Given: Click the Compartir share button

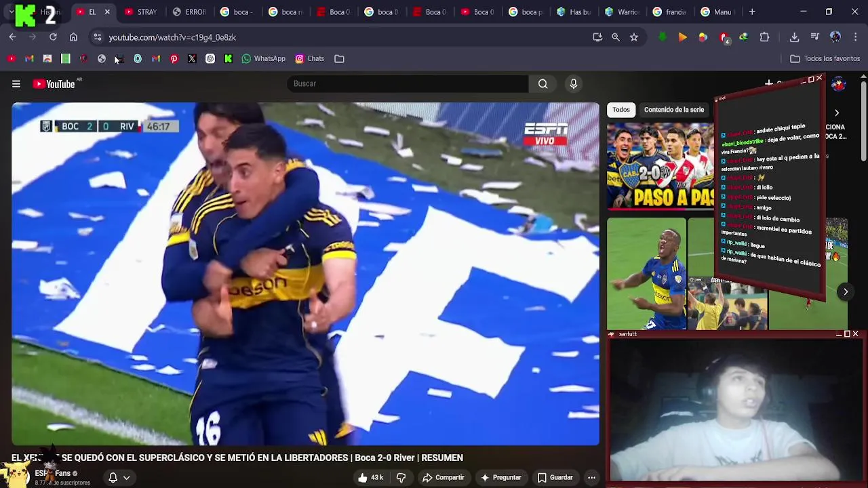Looking at the screenshot, I should (x=443, y=478).
